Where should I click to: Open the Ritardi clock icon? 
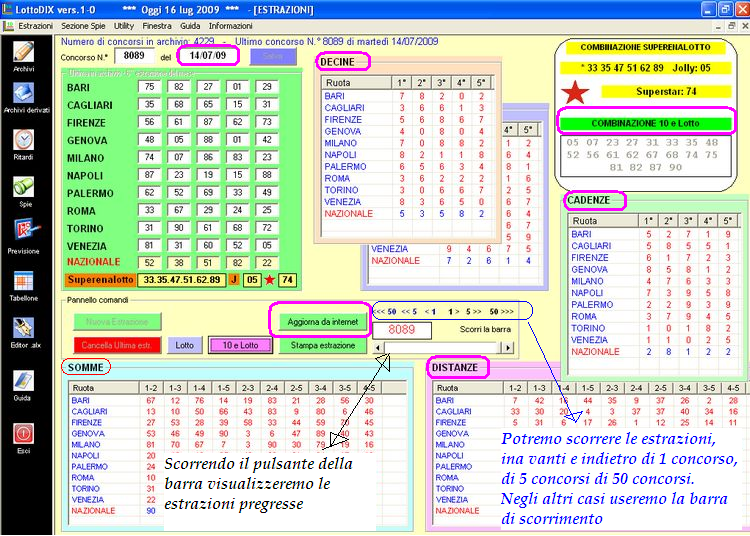click(23, 140)
